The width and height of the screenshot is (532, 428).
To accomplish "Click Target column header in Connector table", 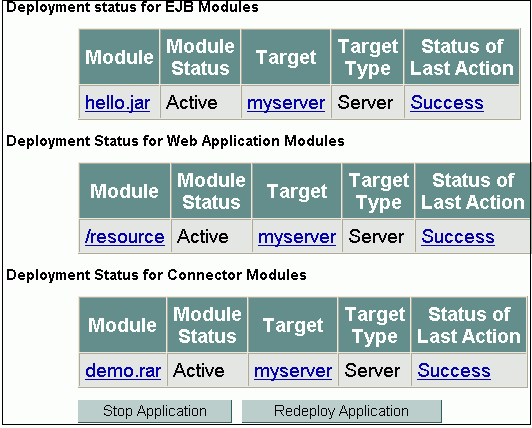I will tap(293, 325).
